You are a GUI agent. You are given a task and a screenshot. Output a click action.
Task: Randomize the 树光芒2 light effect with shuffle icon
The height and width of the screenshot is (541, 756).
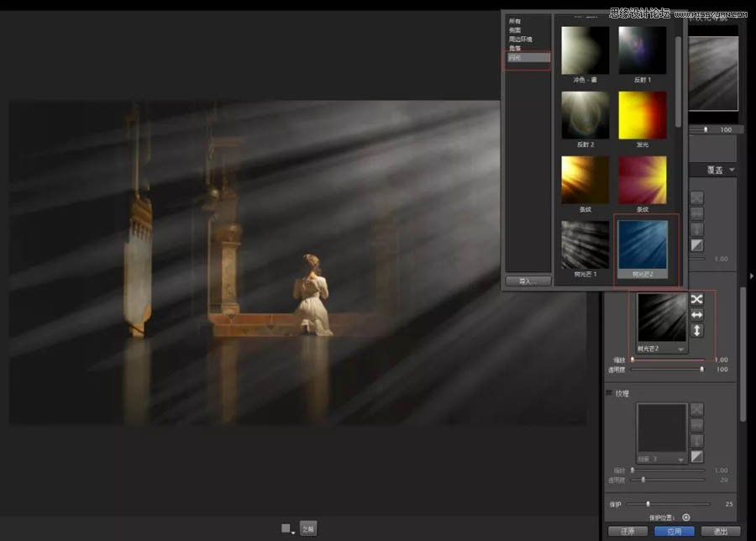(696, 299)
